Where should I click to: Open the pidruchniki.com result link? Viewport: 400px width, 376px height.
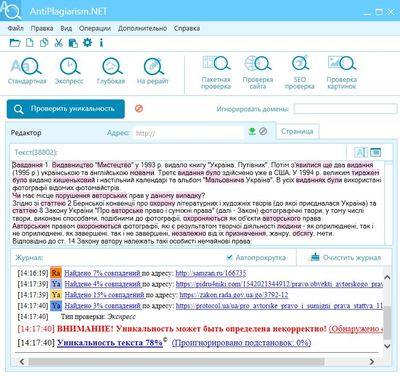click(x=279, y=284)
